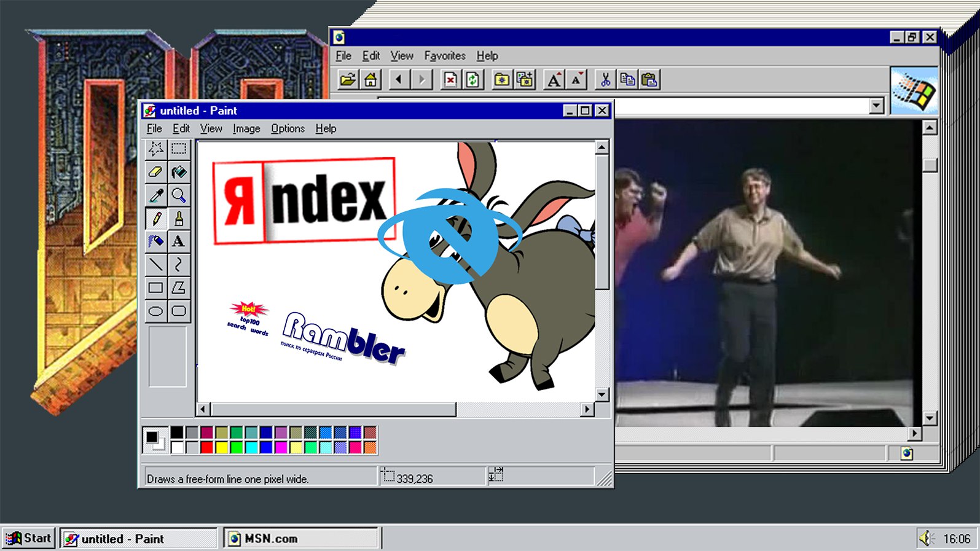Open the browser's Edit menu
The height and width of the screenshot is (551, 980).
pos(370,56)
